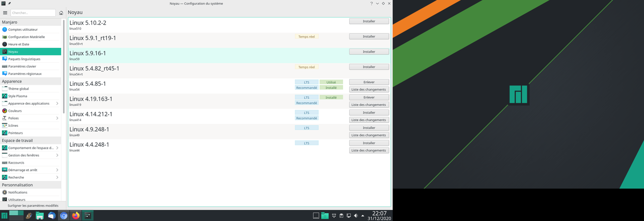Open the clock showing 22:07
The image size is (644, 221).
[x=379, y=215]
